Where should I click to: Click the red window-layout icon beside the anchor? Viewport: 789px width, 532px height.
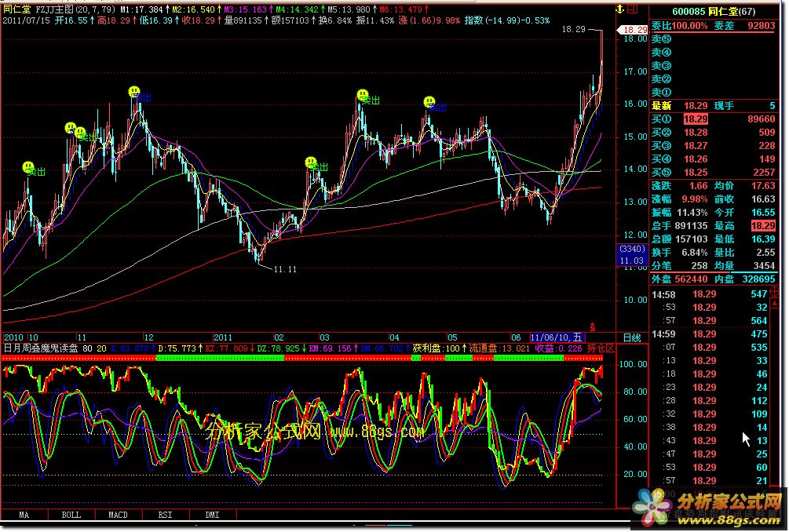tap(633, 9)
